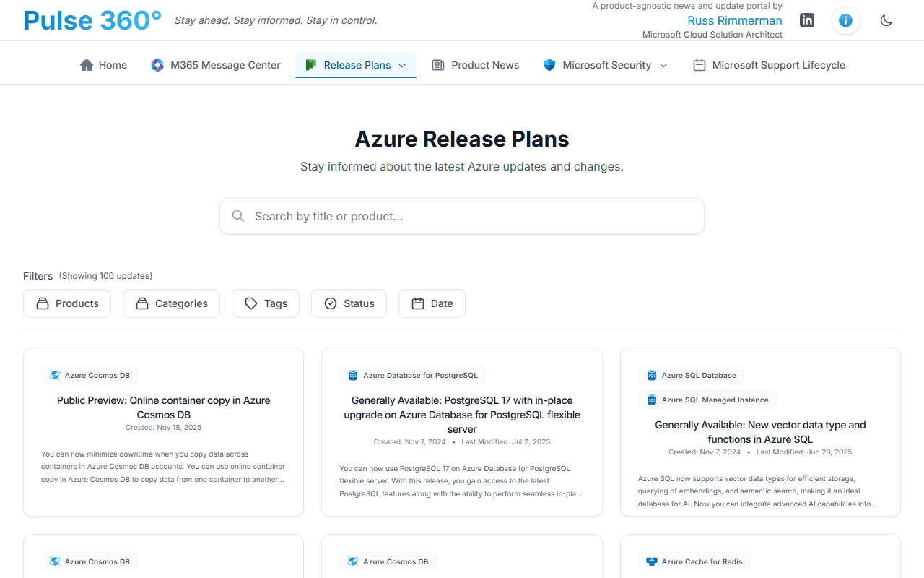This screenshot has width=924, height=578.
Task: Open the Categories filter dropdown
Action: [171, 303]
